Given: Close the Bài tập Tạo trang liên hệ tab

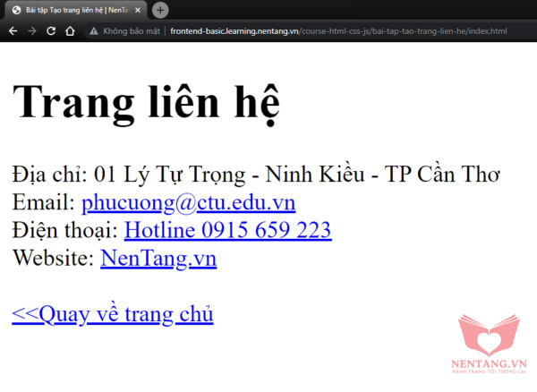Looking at the screenshot, I should tap(138, 10).
